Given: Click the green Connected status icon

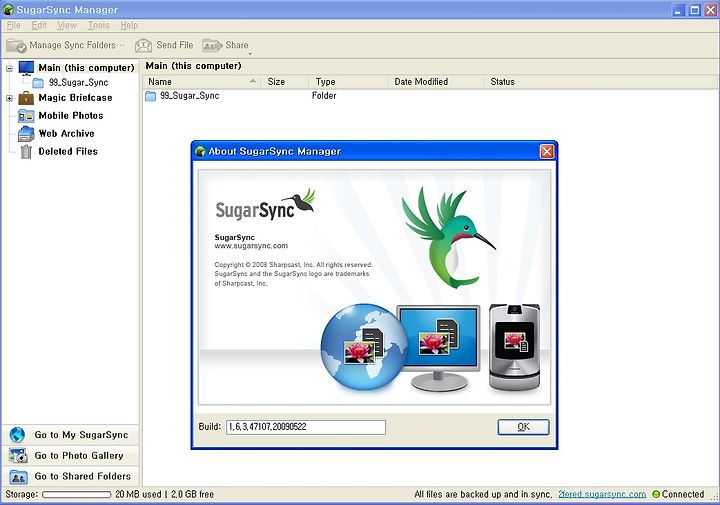Looking at the screenshot, I should click(656, 494).
